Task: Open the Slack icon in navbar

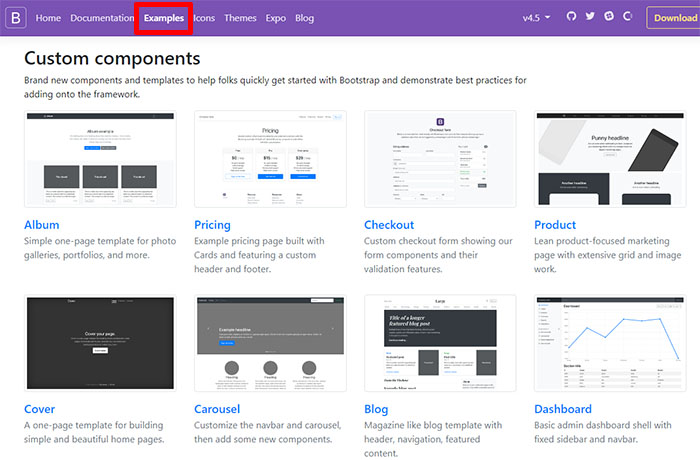Action: (609, 16)
